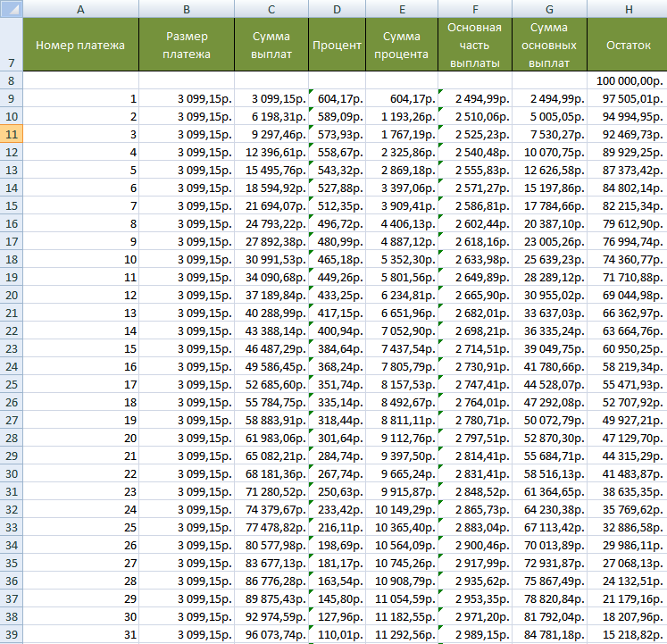The height and width of the screenshot is (644, 667).
Task: Select cell with 35 769,62р.
Action: pos(628,509)
